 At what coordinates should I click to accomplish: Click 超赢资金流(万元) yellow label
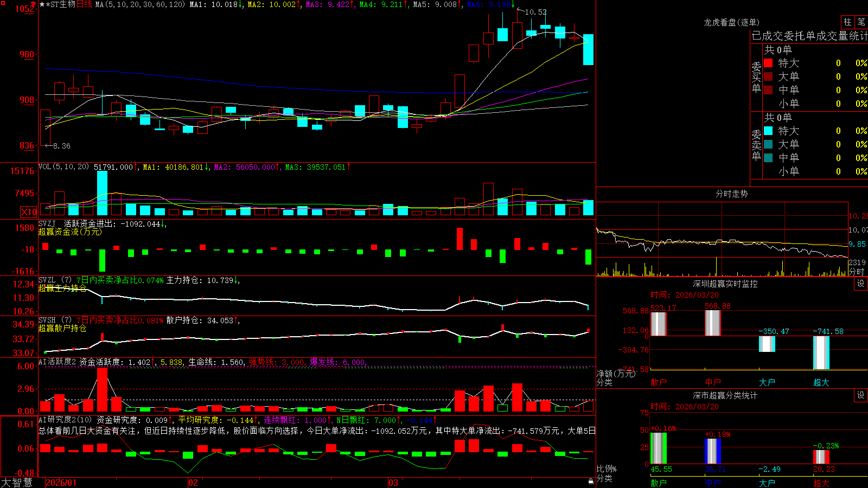click(x=70, y=232)
